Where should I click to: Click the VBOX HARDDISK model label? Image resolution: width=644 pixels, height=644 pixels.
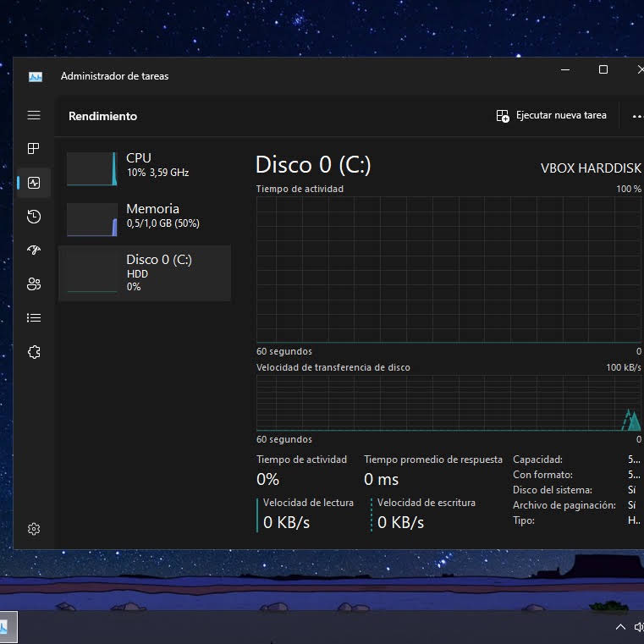click(591, 168)
